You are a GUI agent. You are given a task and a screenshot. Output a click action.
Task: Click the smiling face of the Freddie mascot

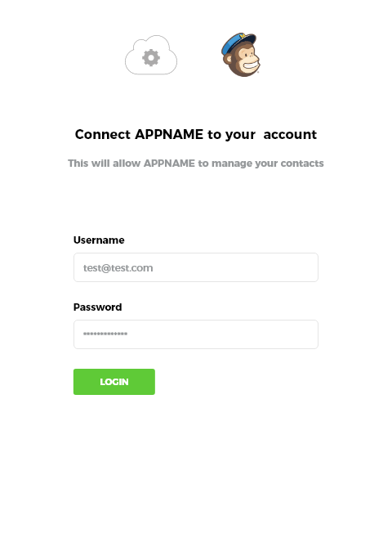(247, 61)
